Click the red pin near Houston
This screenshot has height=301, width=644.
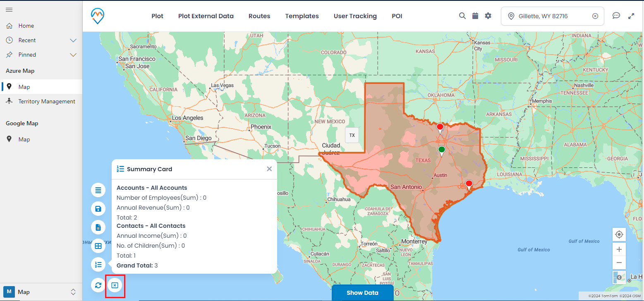click(x=469, y=185)
